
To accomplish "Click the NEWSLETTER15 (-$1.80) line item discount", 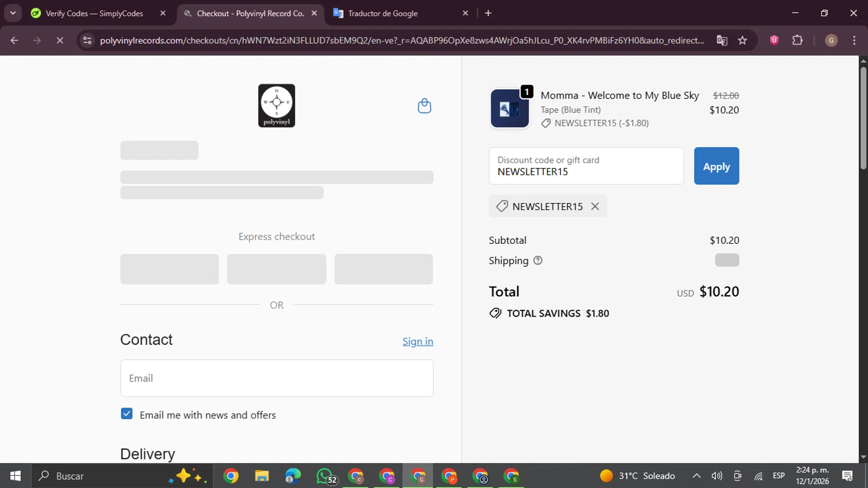I will pyautogui.click(x=601, y=123).
